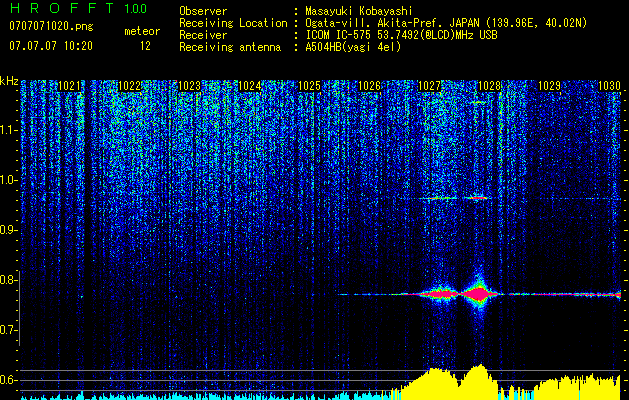Click the faint harmonic echo near 0.96 kHz at 1028
This screenshot has width=629, height=400.
pos(477,198)
